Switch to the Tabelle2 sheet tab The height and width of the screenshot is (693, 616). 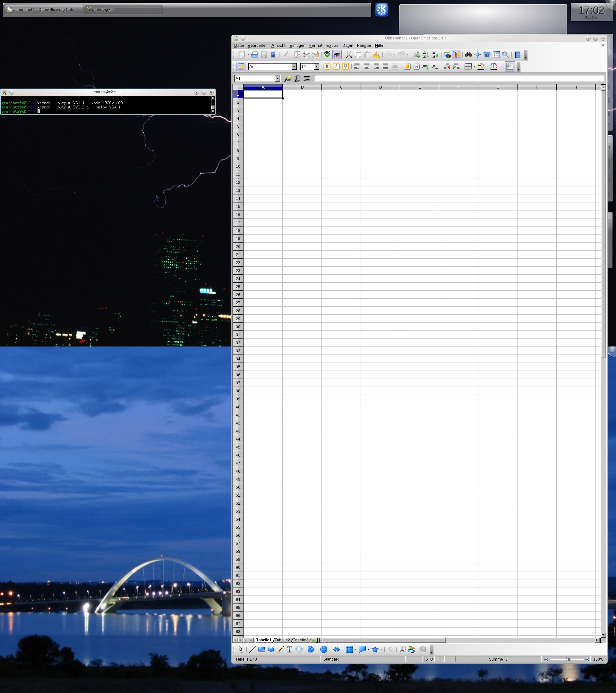coord(282,640)
